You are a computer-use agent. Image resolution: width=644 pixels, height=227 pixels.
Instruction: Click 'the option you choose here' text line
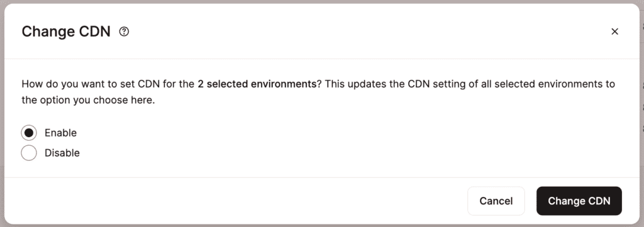pyautogui.click(x=88, y=100)
